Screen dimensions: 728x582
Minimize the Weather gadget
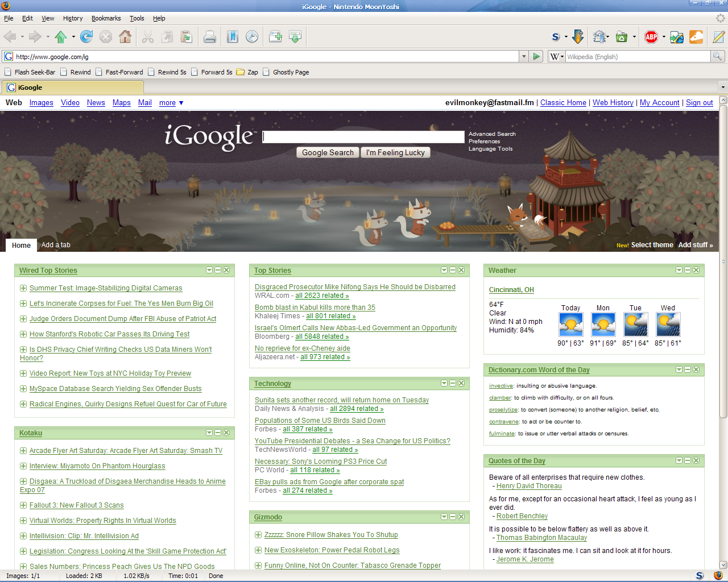pyautogui.click(x=688, y=270)
